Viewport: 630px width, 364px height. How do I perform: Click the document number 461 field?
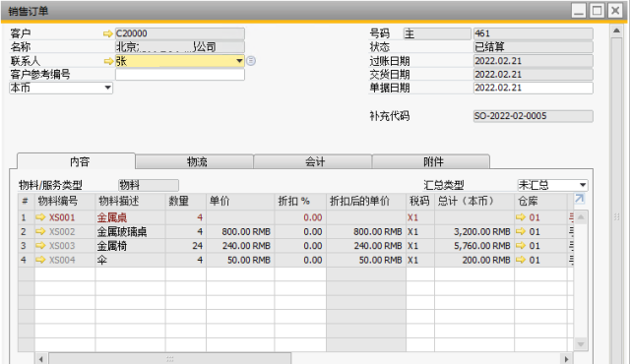click(534, 33)
